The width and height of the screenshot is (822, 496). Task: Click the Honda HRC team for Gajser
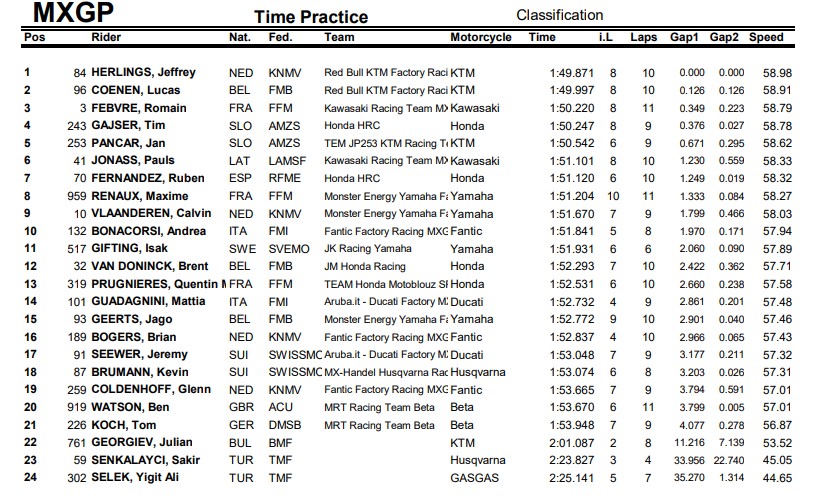click(x=355, y=125)
